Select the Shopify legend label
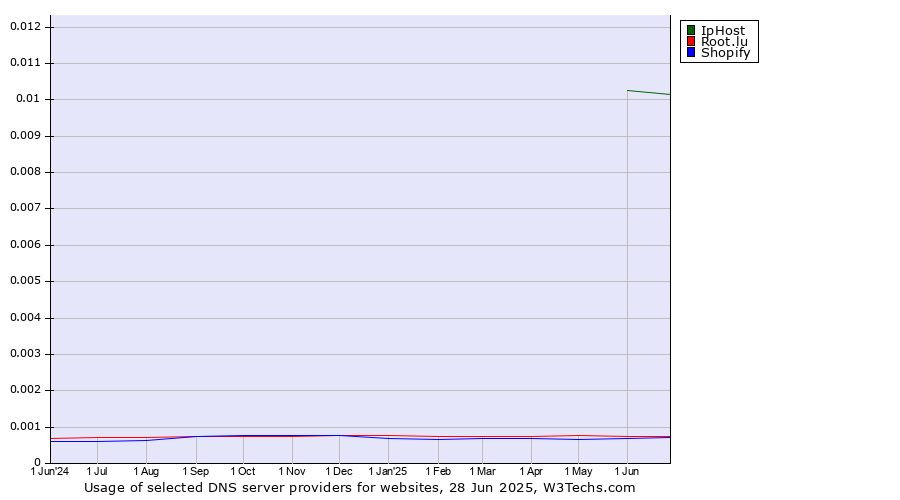The width and height of the screenshot is (900, 500). click(x=726, y=53)
